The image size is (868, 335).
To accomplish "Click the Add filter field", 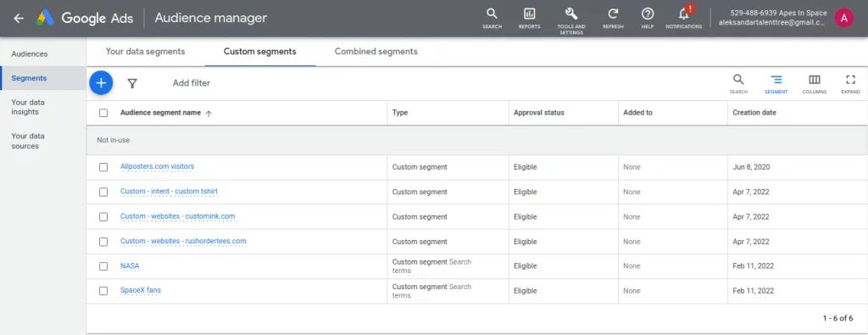I will 192,83.
